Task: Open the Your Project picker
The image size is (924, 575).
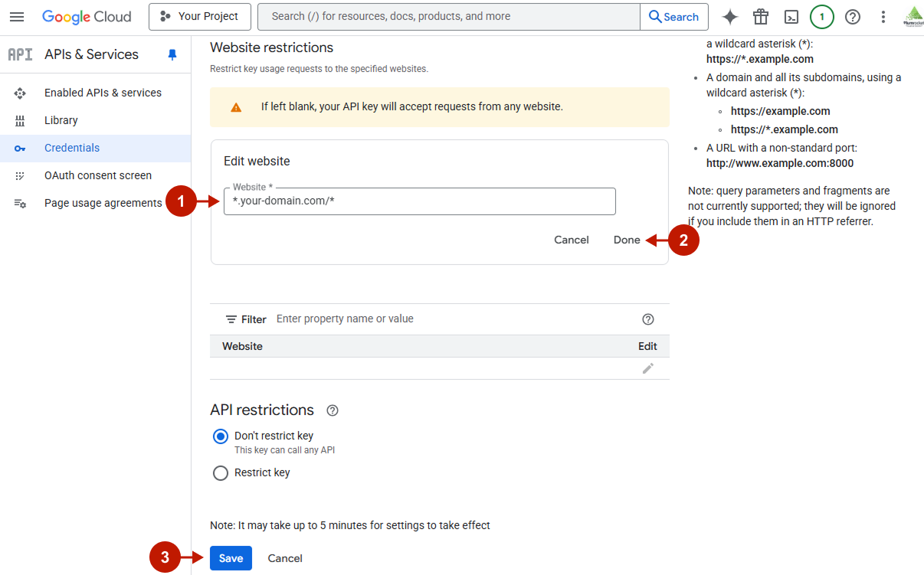Action: (x=199, y=16)
